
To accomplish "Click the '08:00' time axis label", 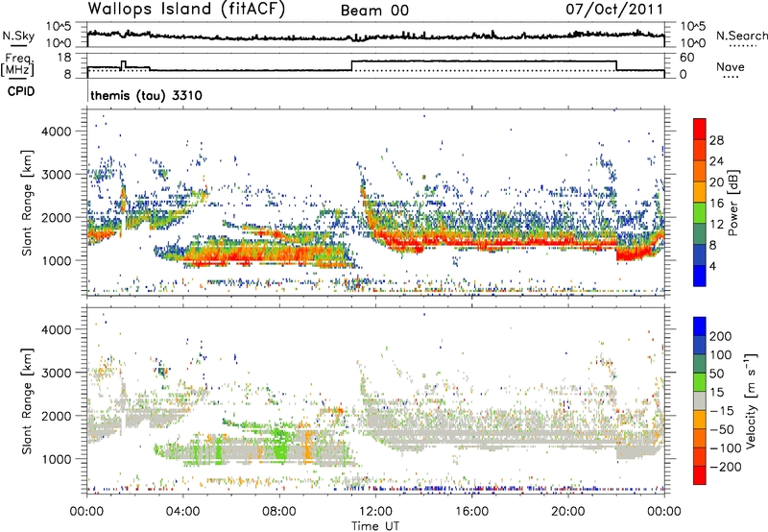I will (x=279, y=512).
